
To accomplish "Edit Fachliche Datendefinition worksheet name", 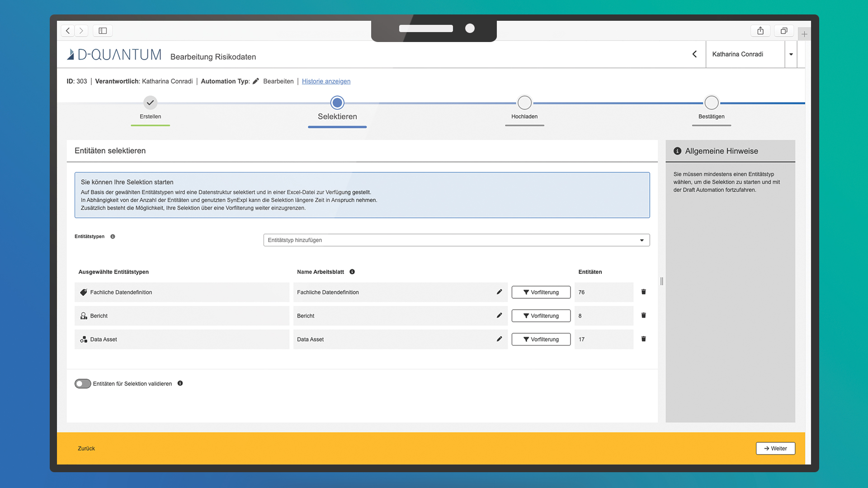I will pos(499,292).
